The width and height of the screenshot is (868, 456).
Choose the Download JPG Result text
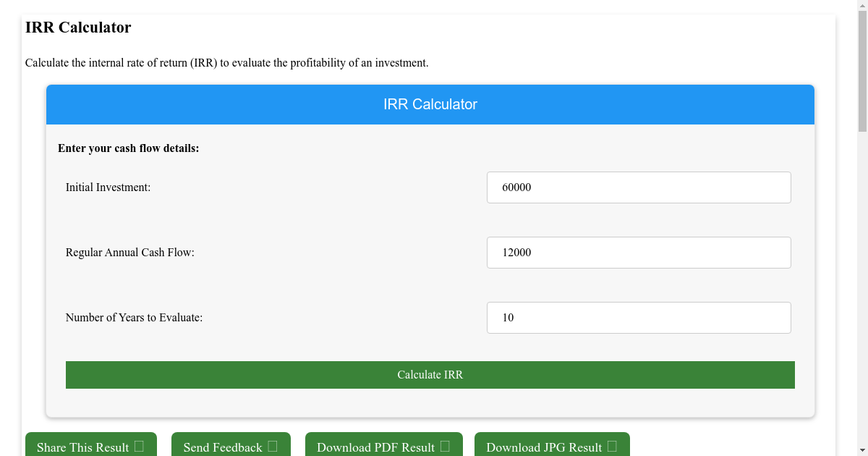click(x=544, y=447)
